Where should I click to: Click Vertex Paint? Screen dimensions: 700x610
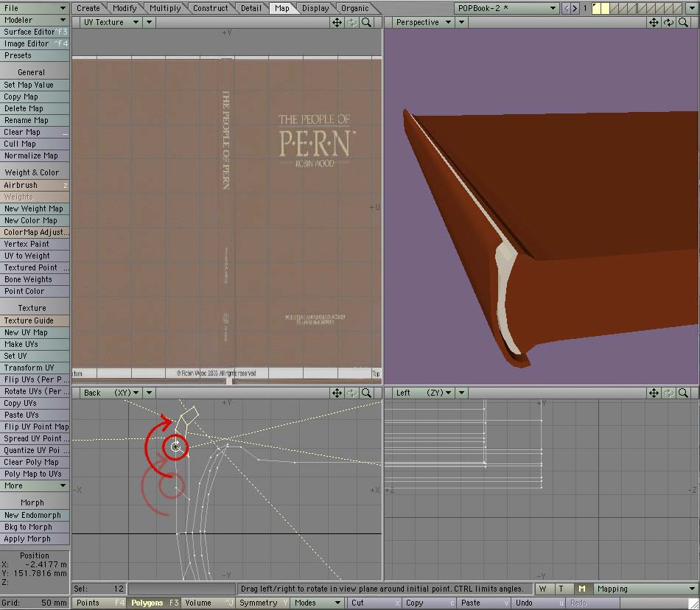35,244
